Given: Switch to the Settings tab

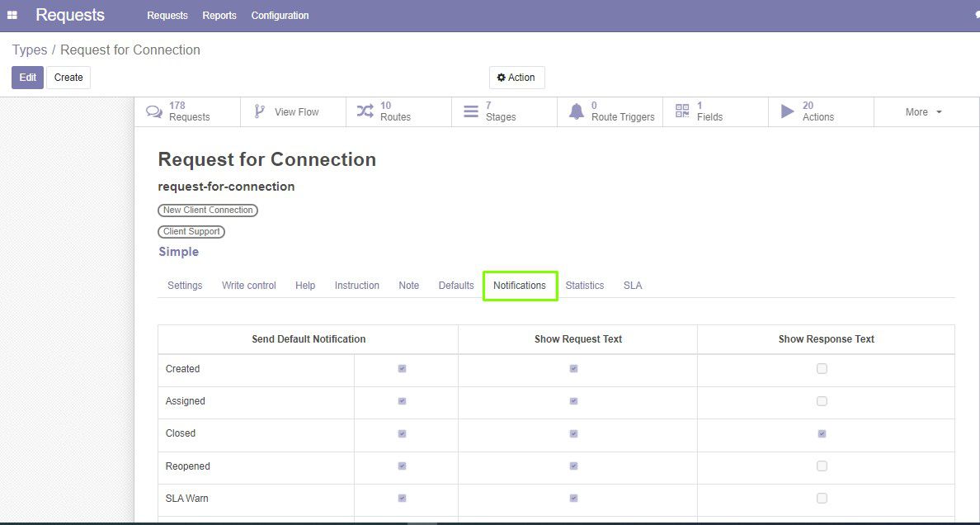Looking at the screenshot, I should [185, 286].
